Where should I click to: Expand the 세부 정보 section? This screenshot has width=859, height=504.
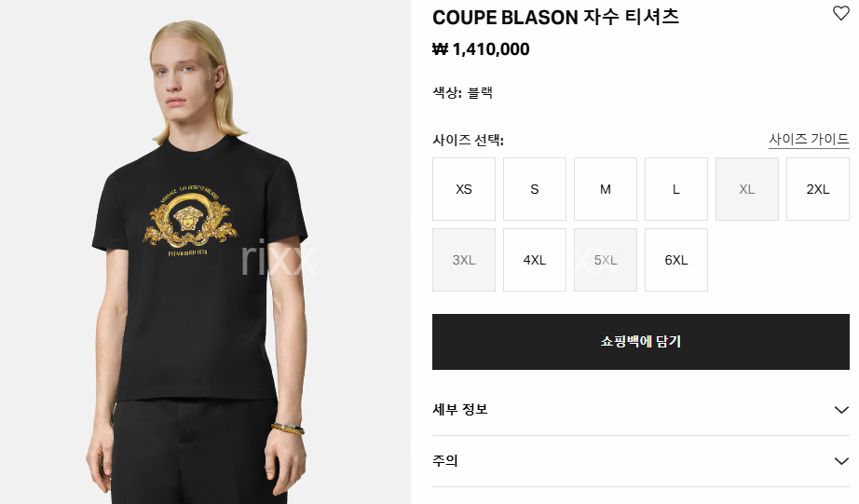[640, 410]
